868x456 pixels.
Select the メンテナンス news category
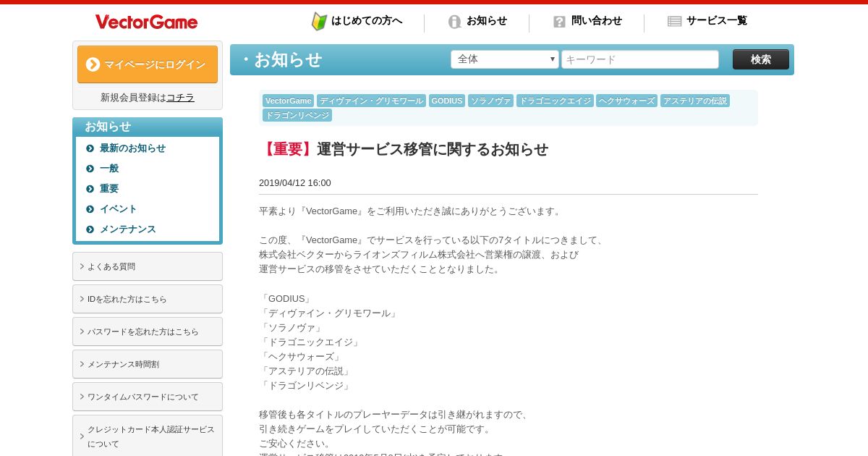click(128, 229)
